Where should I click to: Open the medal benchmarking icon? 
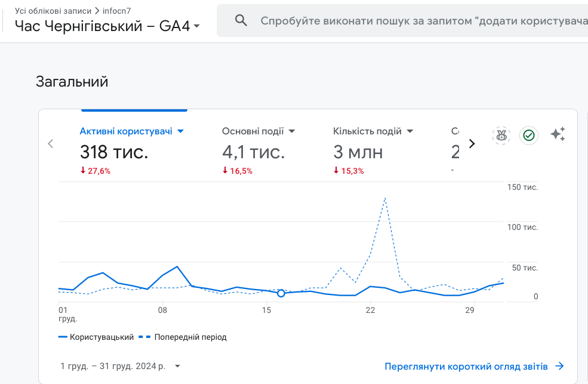pos(501,136)
